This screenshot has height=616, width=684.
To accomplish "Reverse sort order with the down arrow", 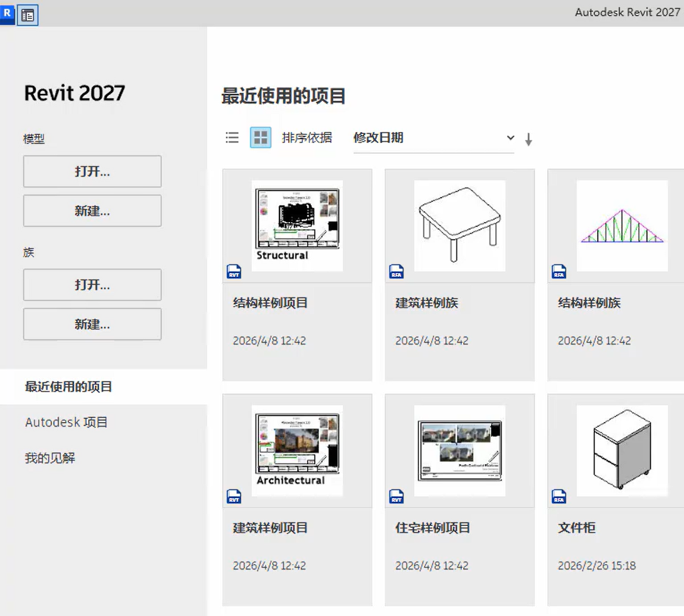I will coord(528,139).
